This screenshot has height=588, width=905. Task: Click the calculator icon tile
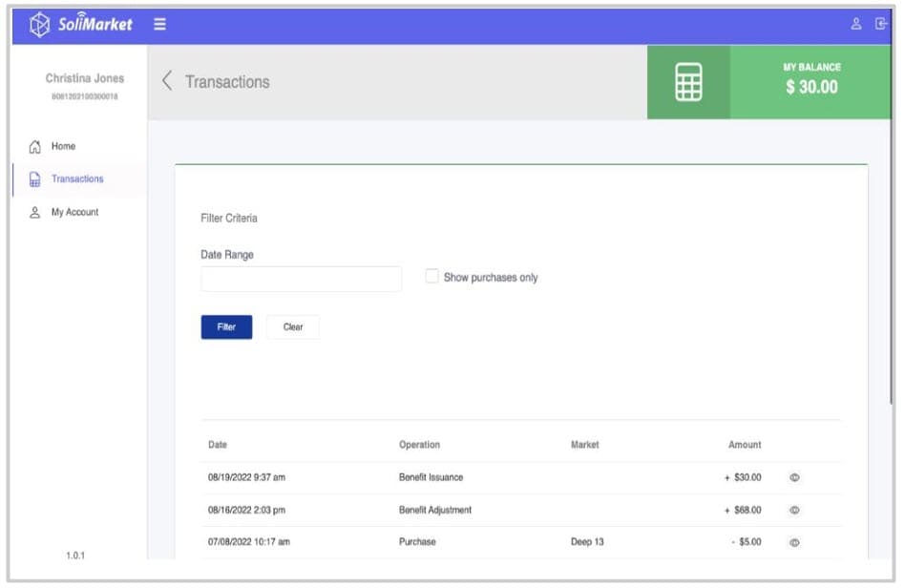pos(688,82)
